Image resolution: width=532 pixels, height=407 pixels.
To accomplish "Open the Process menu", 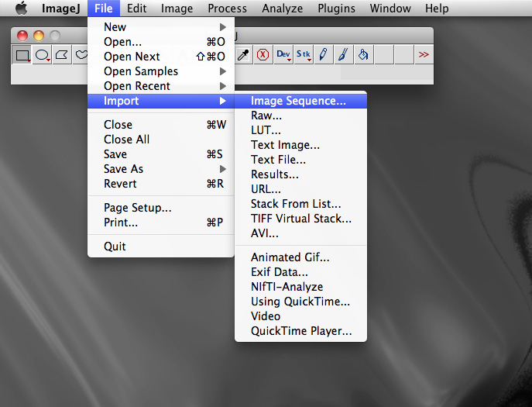I will tap(227, 9).
